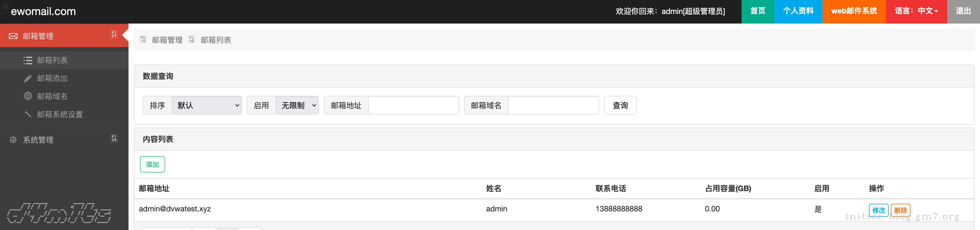Collapse the 邮箱管理 sidebar section

pyautogui.click(x=114, y=34)
